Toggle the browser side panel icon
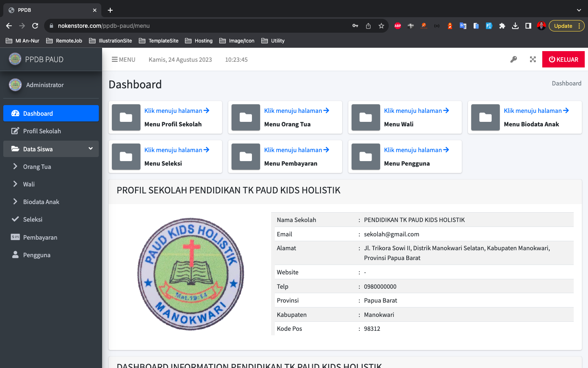 [x=528, y=26]
